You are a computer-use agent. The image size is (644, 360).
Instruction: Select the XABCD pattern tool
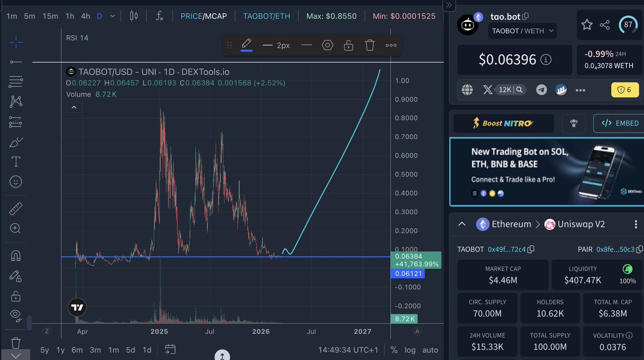[16, 101]
